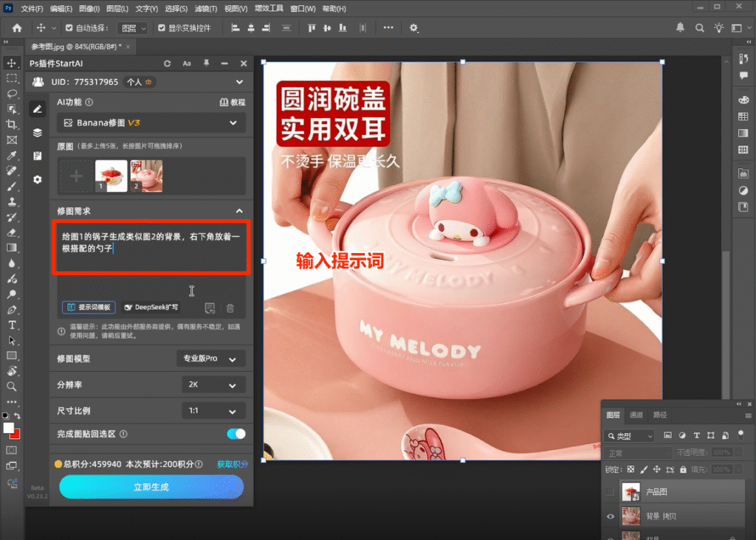Select the Brush tool

coord(12,187)
